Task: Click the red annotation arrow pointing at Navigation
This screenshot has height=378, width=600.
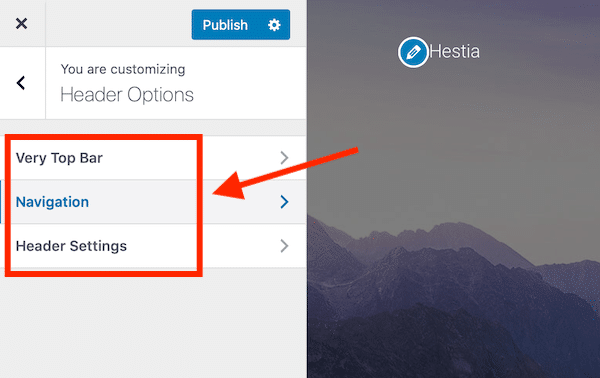Action: [x=285, y=173]
